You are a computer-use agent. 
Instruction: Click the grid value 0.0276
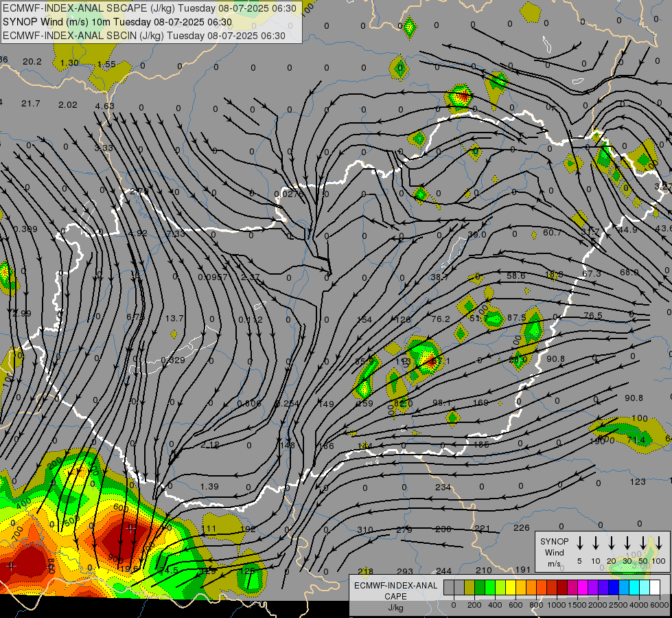[x=289, y=194]
